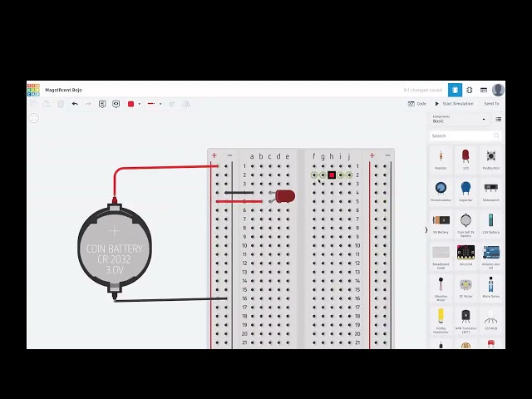Screen dimensions: 532x399
Task: Click the Mirror icon in toolbar
Action: tap(186, 104)
